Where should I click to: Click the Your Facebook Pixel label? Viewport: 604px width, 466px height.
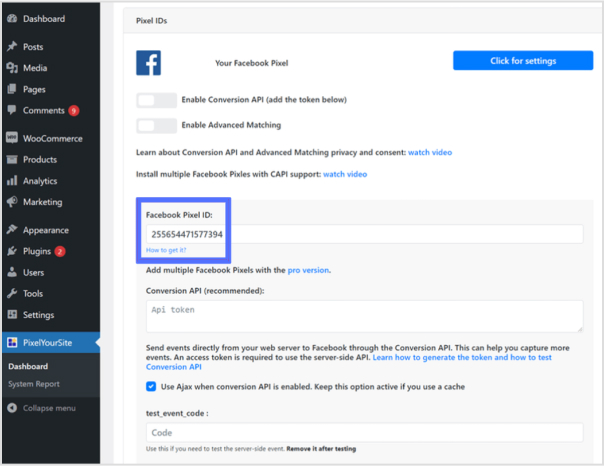coord(252,63)
